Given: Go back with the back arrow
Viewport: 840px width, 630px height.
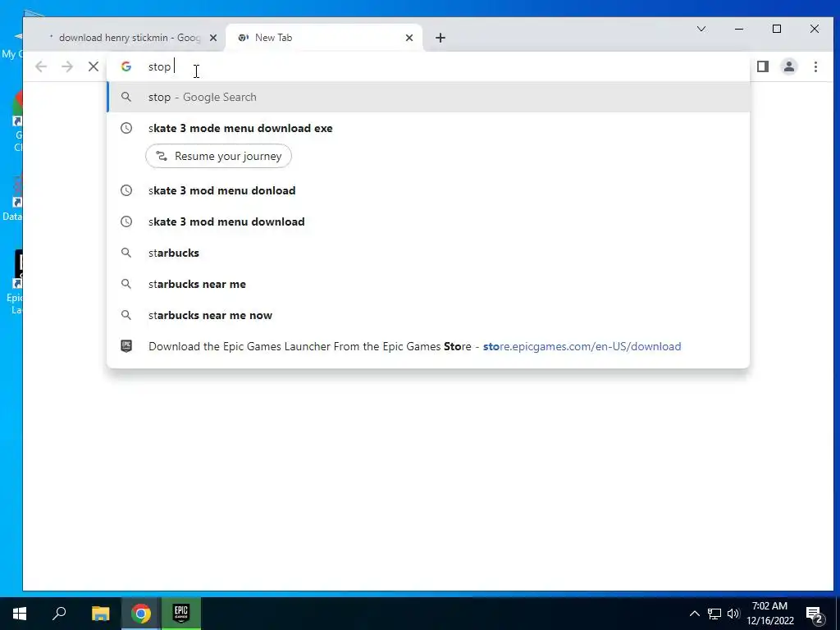Looking at the screenshot, I should pyautogui.click(x=41, y=66).
